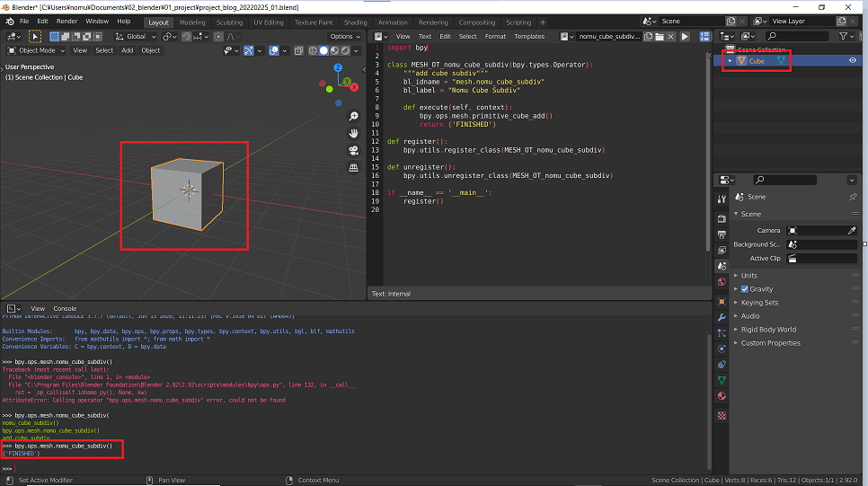Open the World properties tab icon
Viewport: 868px width, 486px height.
click(722, 282)
